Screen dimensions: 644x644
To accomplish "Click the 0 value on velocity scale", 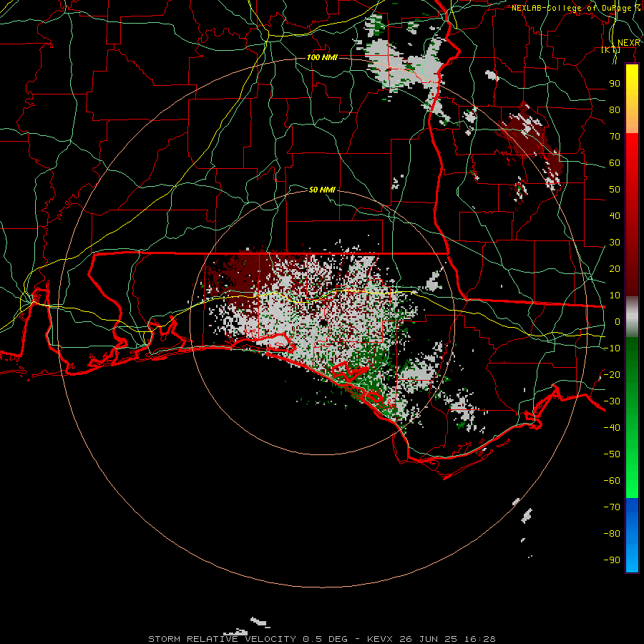I will click(618, 322).
